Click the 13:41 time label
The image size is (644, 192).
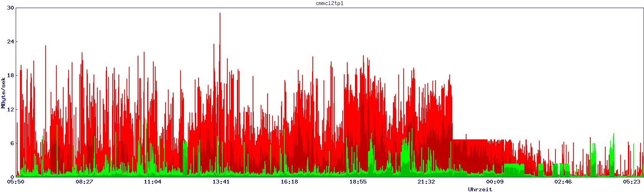[221, 182]
